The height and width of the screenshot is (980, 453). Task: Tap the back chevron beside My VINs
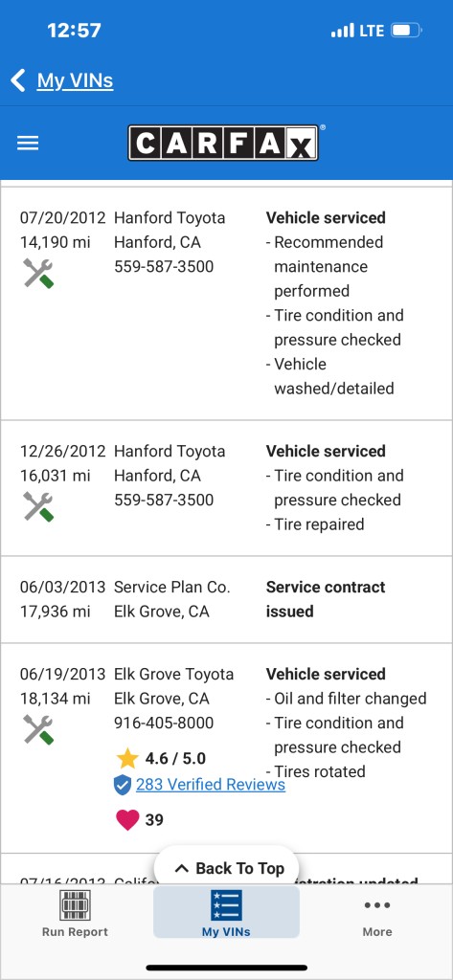click(x=18, y=80)
